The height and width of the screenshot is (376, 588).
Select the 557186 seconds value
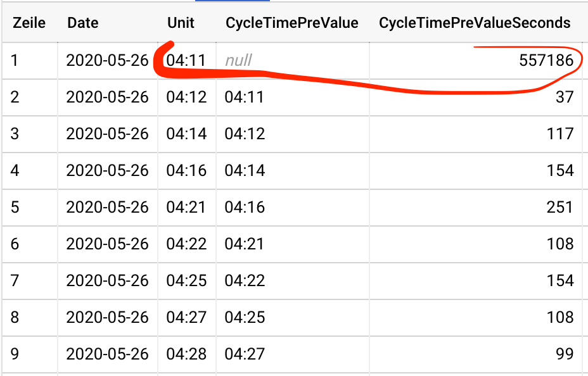pos(546,61)
